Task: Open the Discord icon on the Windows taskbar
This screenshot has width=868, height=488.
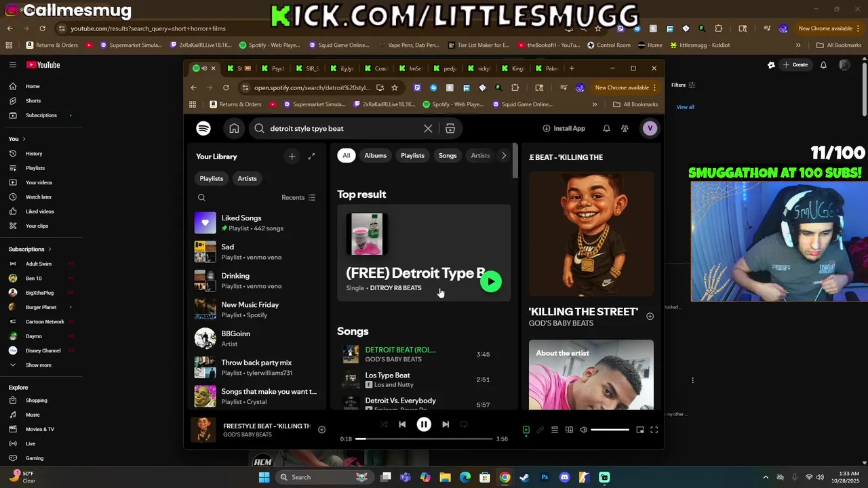Action: point(564,477)
